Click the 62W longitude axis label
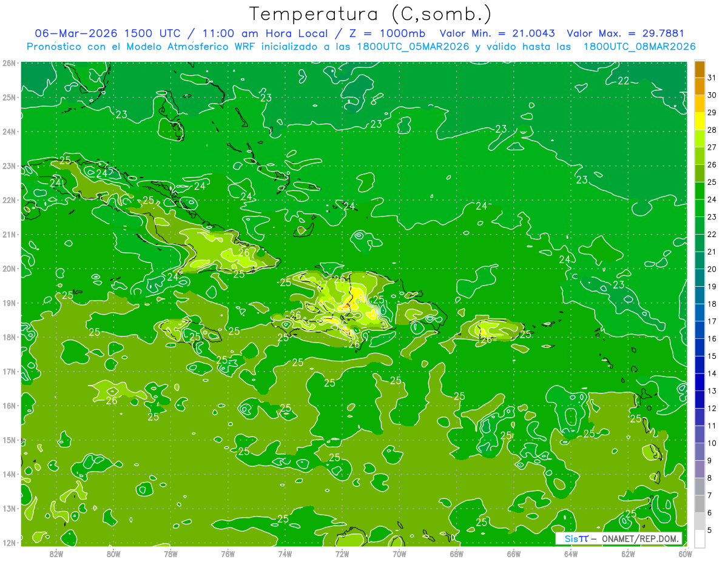 click(x=629, y=554)
